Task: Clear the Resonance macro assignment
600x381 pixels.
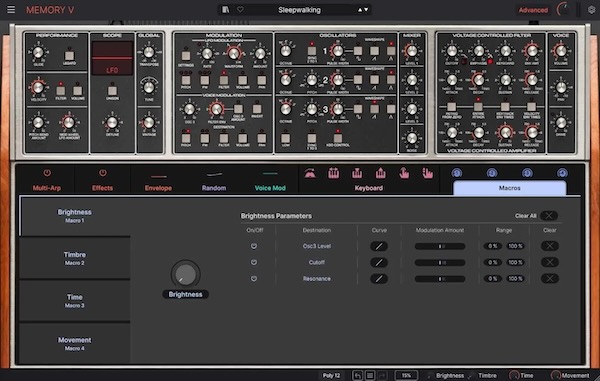Action: pos(550,278)
